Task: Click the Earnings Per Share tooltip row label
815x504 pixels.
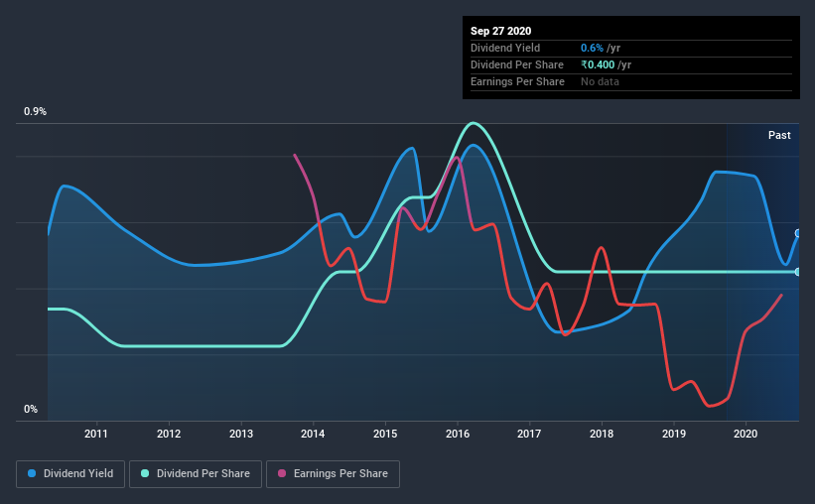Action: pos(517,81)
